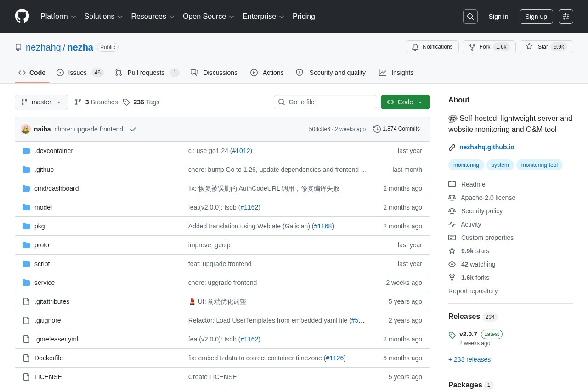Click the Go to file field
The height and width of the screenshot is (392, 588).
point(325,102)
